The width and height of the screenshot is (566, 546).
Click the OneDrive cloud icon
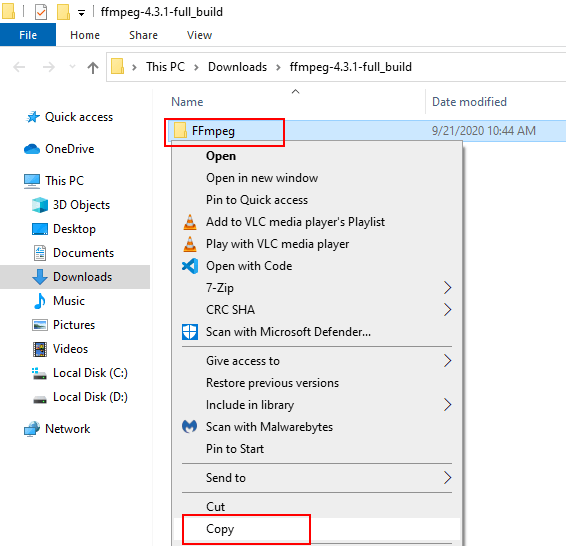click(32, 149)
